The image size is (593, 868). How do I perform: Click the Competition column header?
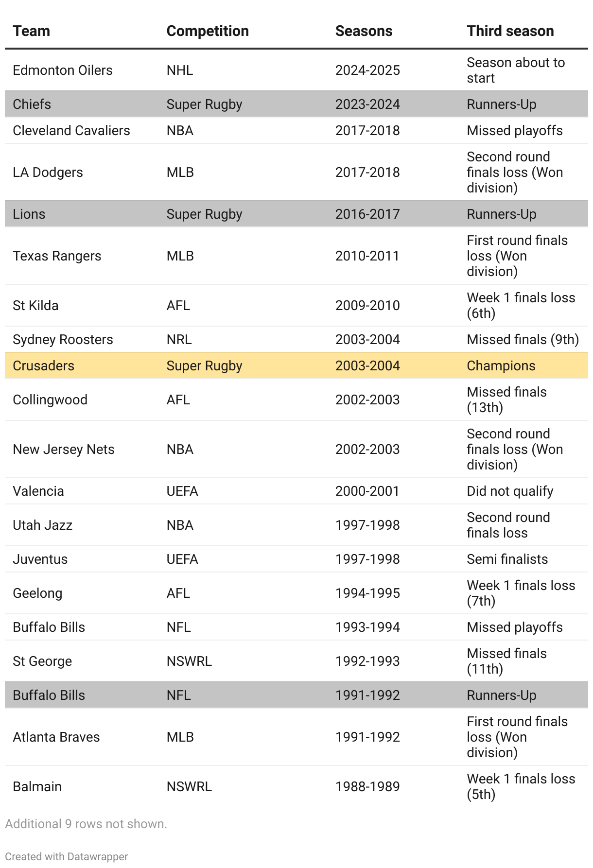tap(208, 31)
